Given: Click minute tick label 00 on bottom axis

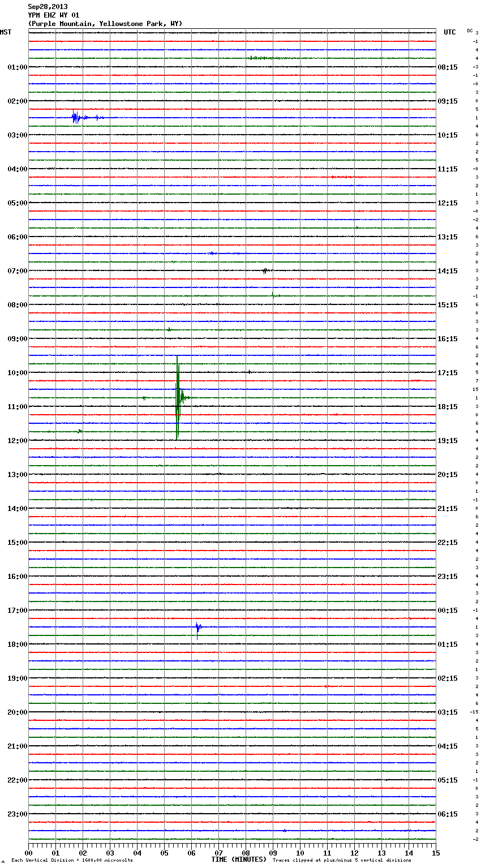Looking at the screenshot, I should (28, 853).
